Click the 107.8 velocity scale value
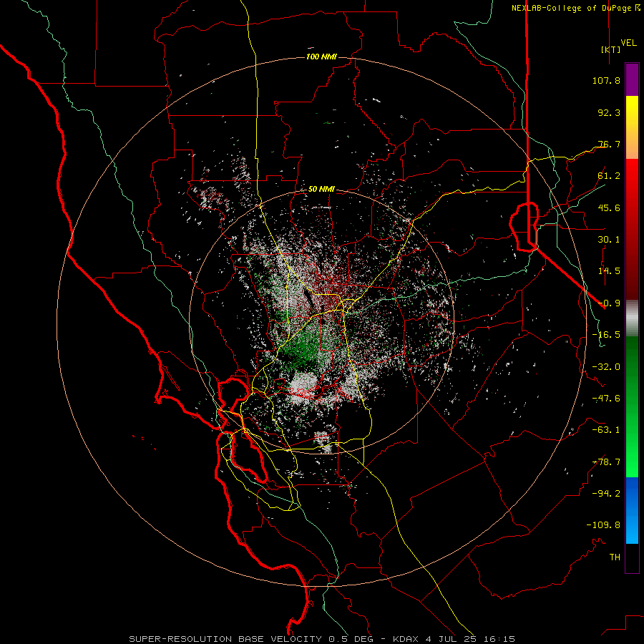 [606, 80]
